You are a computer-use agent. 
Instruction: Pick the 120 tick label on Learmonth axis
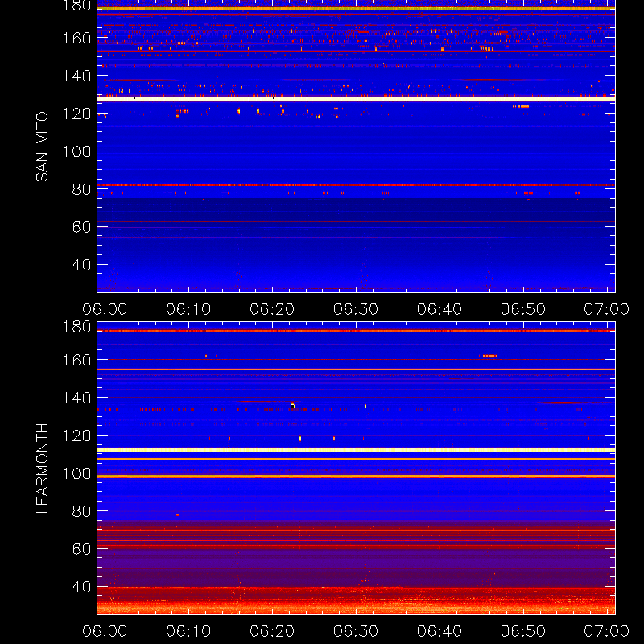[x=76, y=436]
